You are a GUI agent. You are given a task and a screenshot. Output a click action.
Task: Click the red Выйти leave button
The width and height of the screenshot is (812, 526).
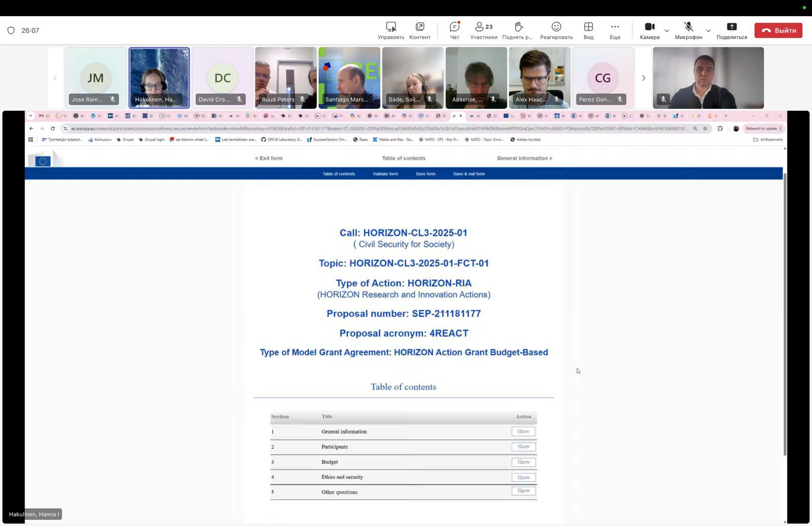(779, 30)
